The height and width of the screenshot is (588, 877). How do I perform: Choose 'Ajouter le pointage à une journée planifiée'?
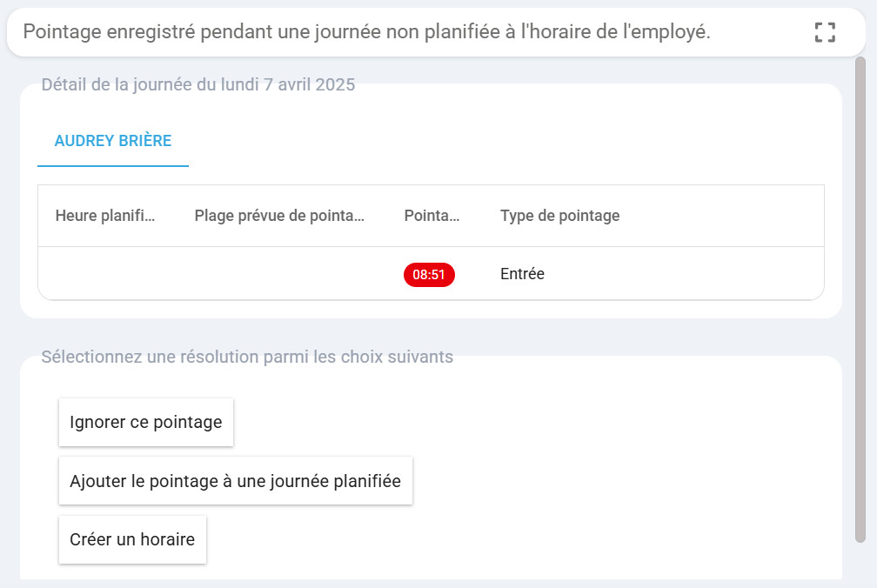click(x=235, y=481)
